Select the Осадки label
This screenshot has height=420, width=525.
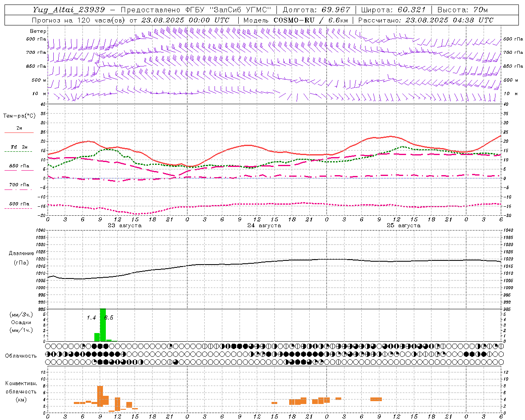(21, 322)
